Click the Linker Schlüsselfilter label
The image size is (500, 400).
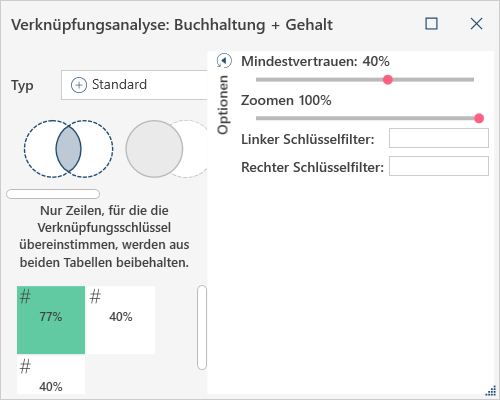point(308,139)
